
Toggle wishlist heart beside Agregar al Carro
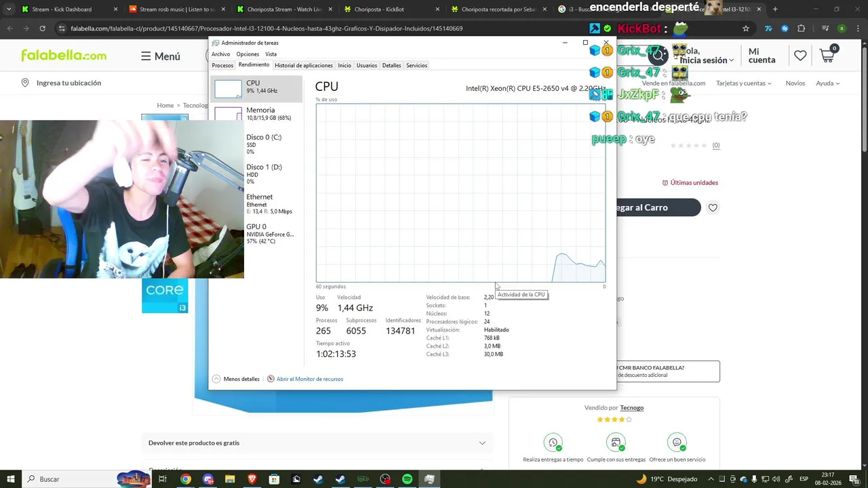(713, 207)
